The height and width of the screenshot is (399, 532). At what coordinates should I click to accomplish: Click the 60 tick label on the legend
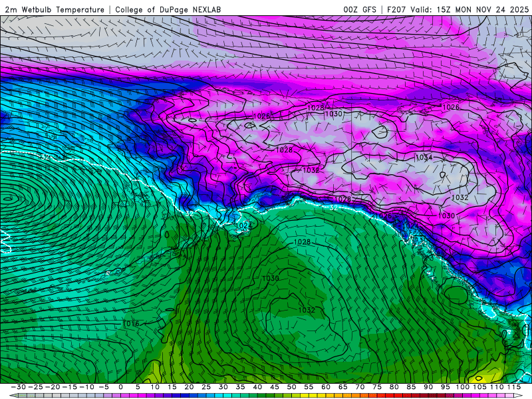click(x=325, y=387)
